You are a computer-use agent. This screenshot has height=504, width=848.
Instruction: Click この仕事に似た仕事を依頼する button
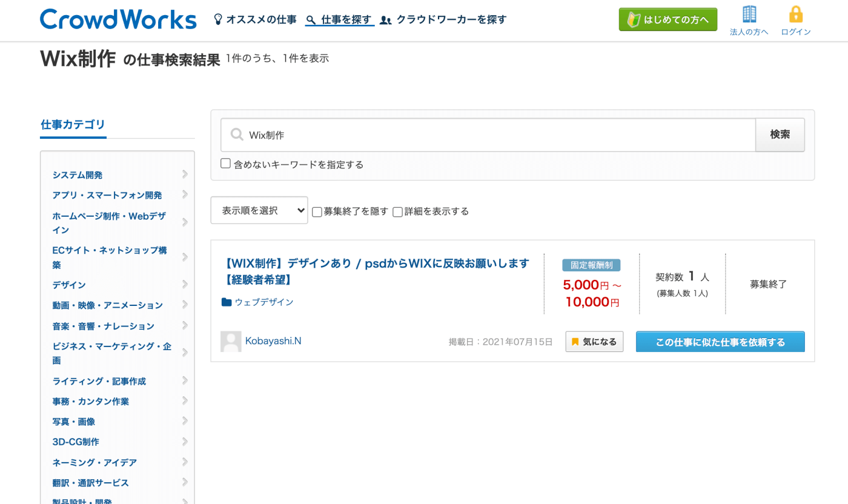(x=720, y=342)
